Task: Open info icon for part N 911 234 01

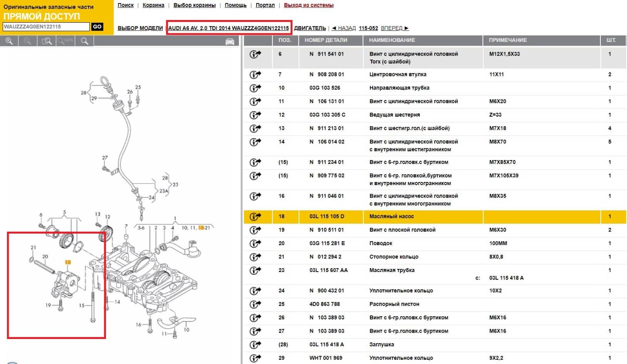Action: tap(255, 162)
